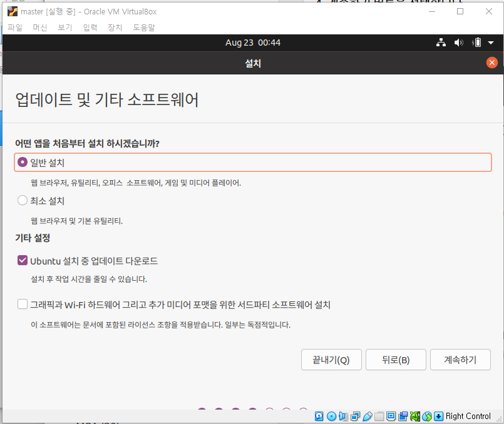This screenshot has height=424, width=504.
Task: Click the mouse integration globe icon
Action: click(427, 416)
